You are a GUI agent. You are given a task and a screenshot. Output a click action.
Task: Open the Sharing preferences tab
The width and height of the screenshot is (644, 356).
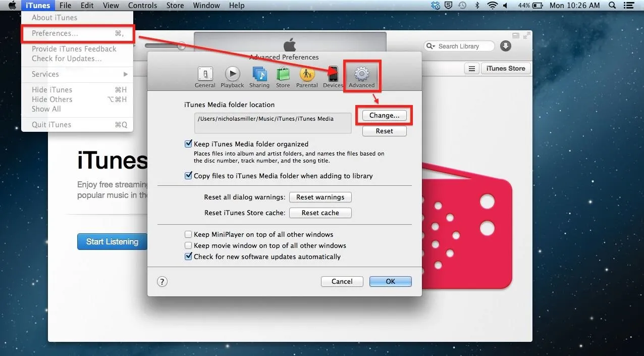point(259,77)
